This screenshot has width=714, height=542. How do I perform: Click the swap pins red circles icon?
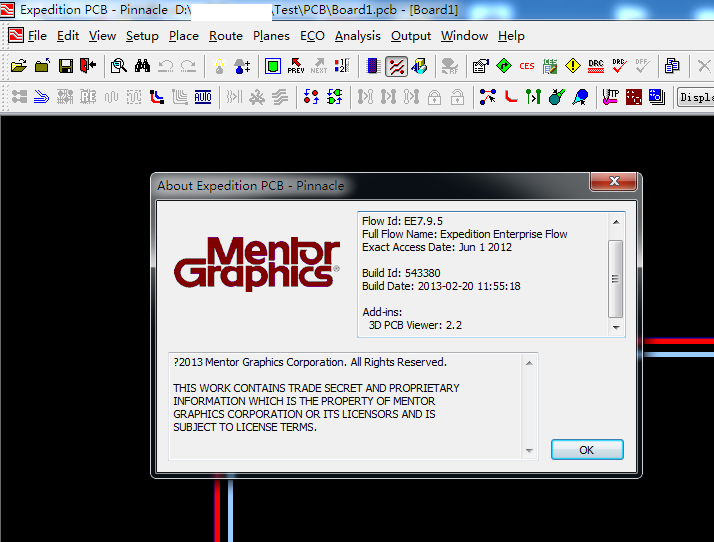tap(311, 97)
